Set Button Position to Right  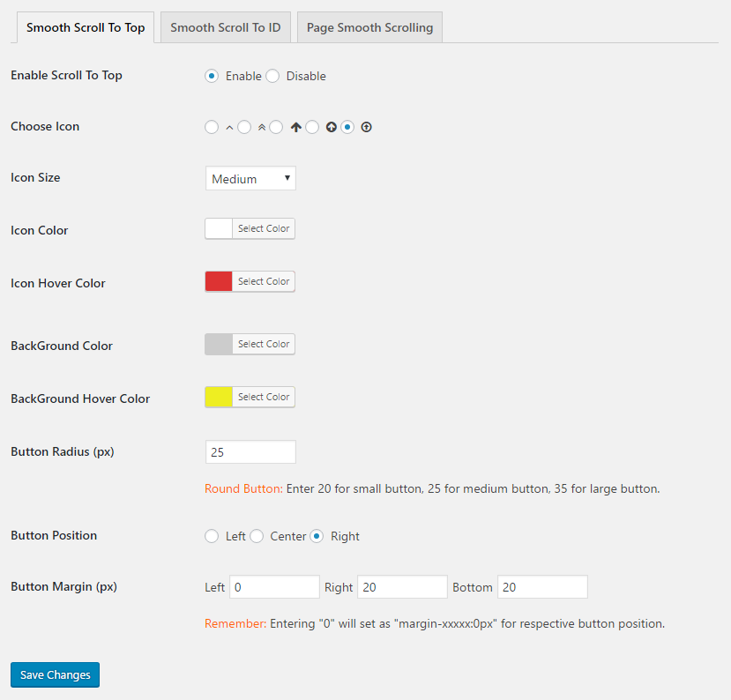pyautogui.click(x=317, y=536)
